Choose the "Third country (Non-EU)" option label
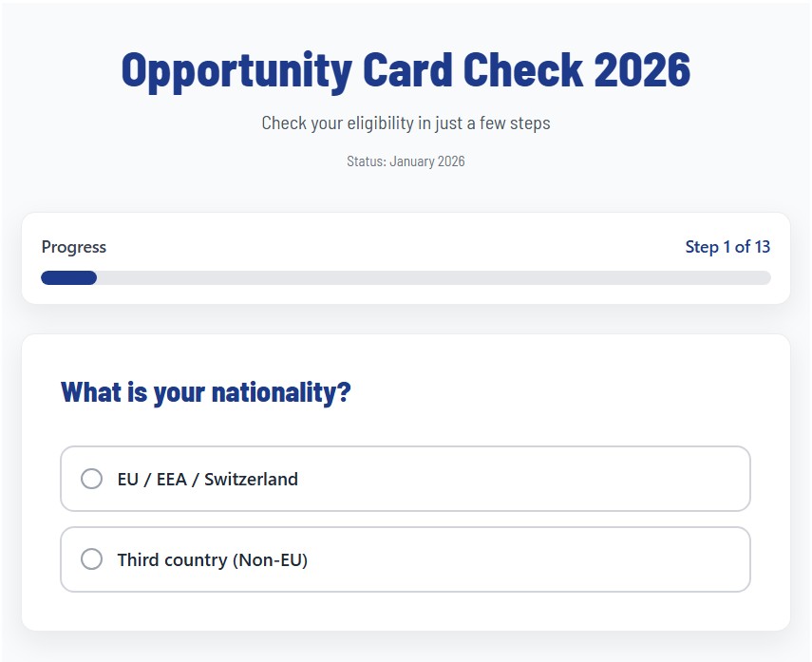Viewport: 812px width, 662px height. pyautogui.click(x=212, y=559)
